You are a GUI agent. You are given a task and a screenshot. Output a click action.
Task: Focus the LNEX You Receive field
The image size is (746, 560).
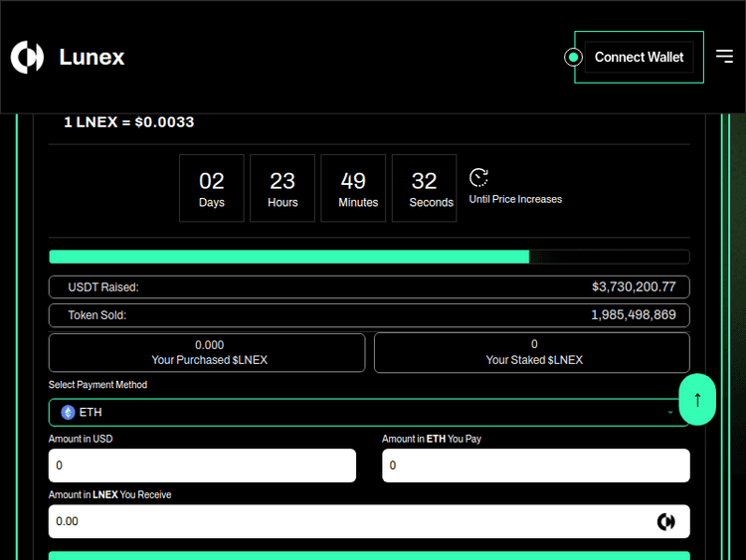(x=369, y=521)
